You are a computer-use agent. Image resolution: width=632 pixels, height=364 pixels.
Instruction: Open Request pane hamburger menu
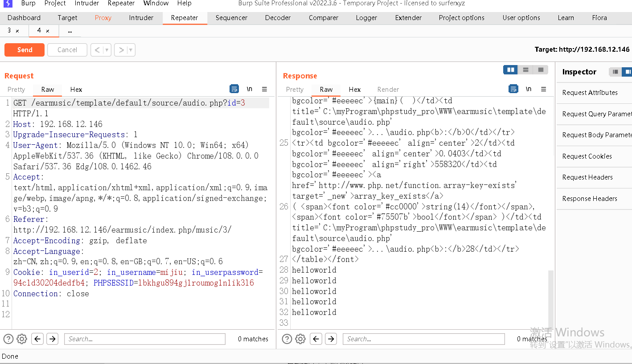[x=264, y=89]
